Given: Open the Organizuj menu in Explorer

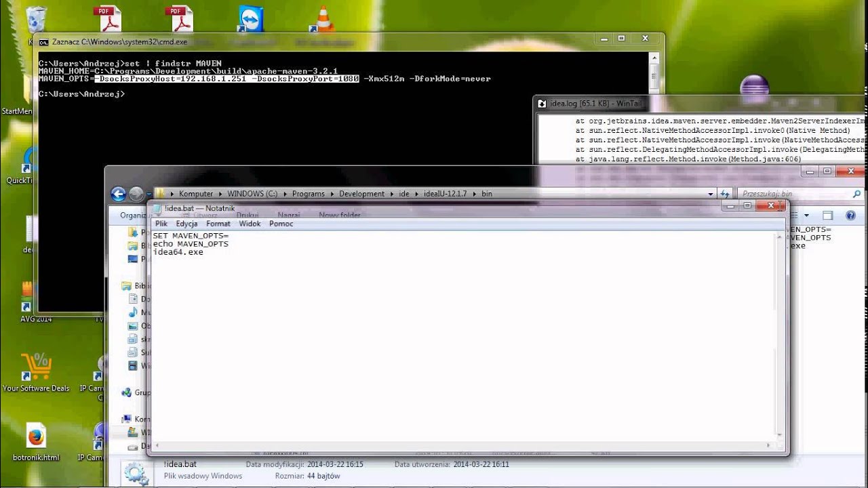Looking at the screenshot, I should 134,216.
